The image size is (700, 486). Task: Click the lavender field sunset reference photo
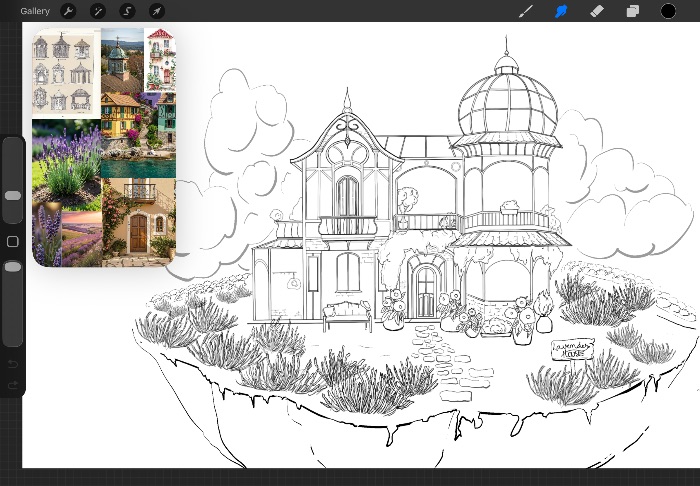point(82,239)
